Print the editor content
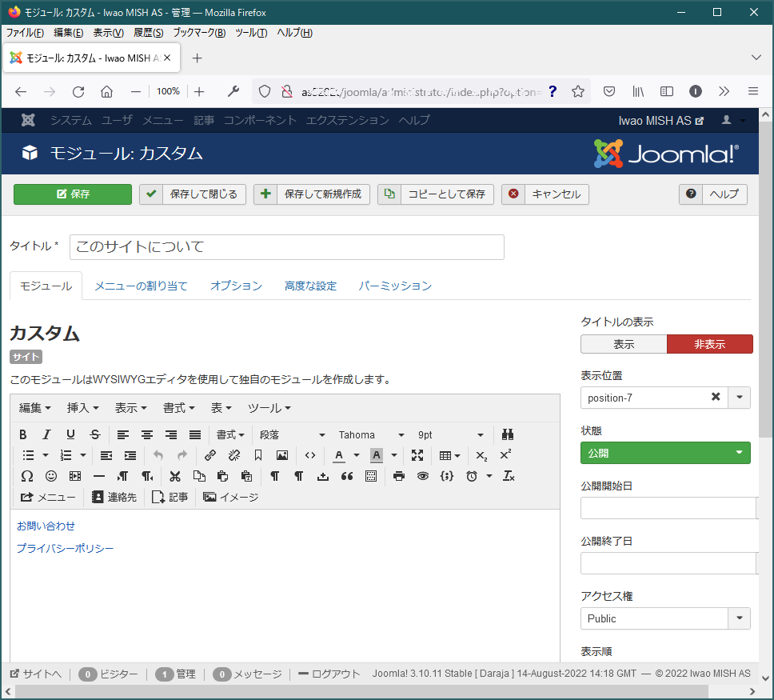The height and width of the screenshot is (700, 774). [399, 476]
